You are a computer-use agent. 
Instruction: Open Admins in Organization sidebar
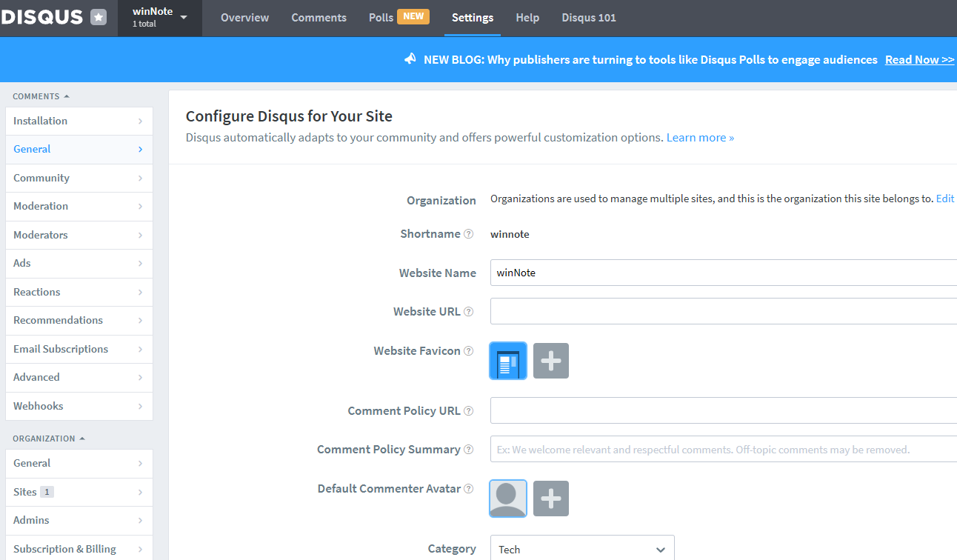coord(79,521)
